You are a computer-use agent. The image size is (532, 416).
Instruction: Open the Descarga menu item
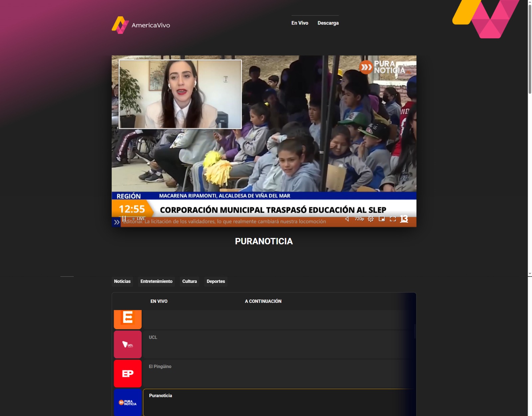pyautogui.click(x=328, y=23)
